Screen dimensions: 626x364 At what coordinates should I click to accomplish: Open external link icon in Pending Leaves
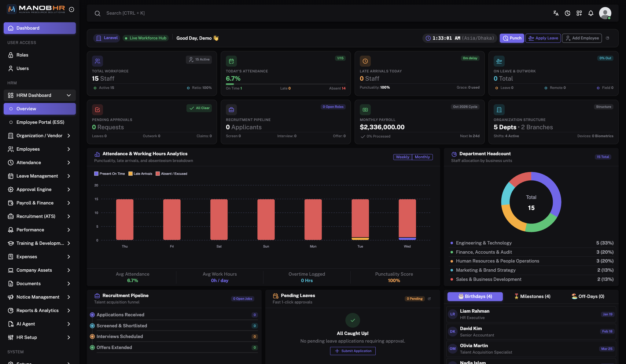[x=429, y=299]
